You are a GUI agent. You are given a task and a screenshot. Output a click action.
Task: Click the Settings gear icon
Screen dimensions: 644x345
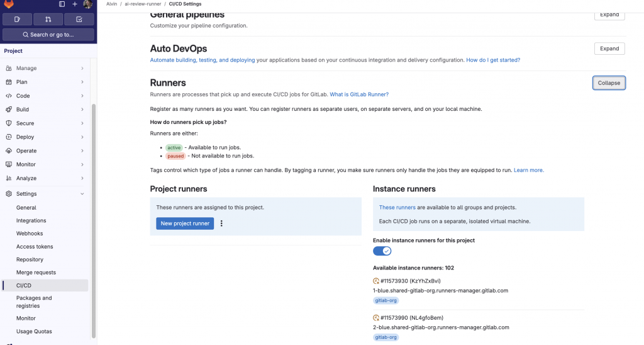[x=9, y=194]
